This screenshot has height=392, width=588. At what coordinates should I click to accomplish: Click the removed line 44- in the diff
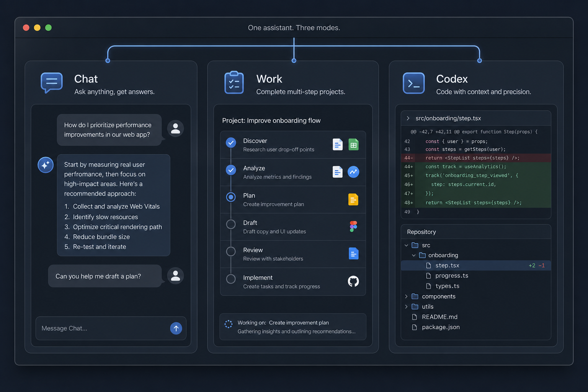coord(476,158)
